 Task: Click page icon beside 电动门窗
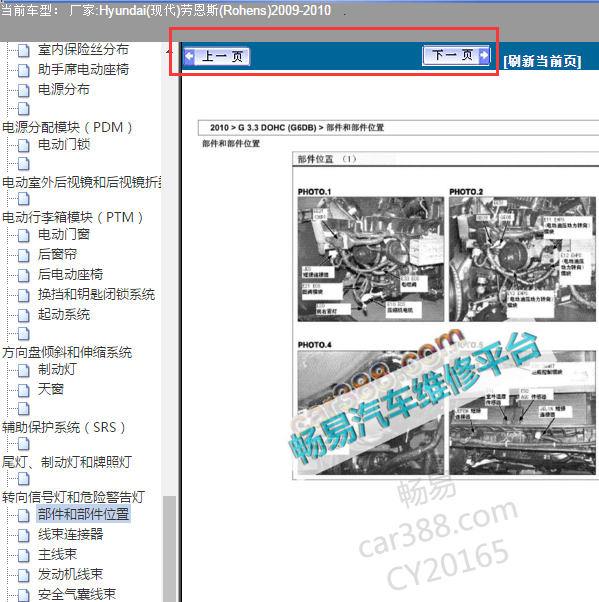click(x=24, y=235)
